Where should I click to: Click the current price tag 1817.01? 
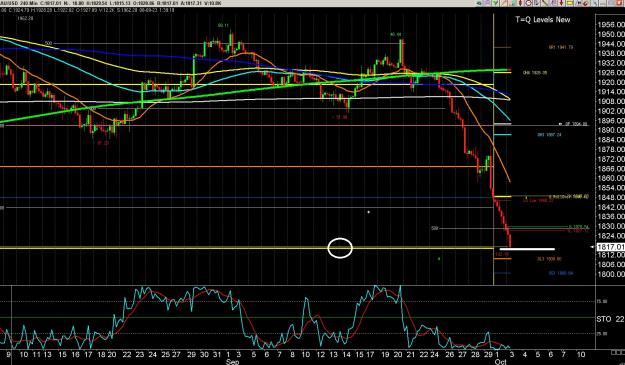[x=610, y=247]
